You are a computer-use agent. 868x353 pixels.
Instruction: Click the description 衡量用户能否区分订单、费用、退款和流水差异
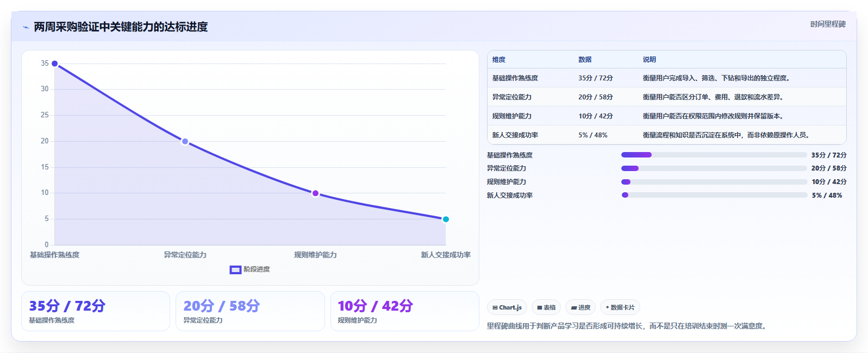pos(713,97)
